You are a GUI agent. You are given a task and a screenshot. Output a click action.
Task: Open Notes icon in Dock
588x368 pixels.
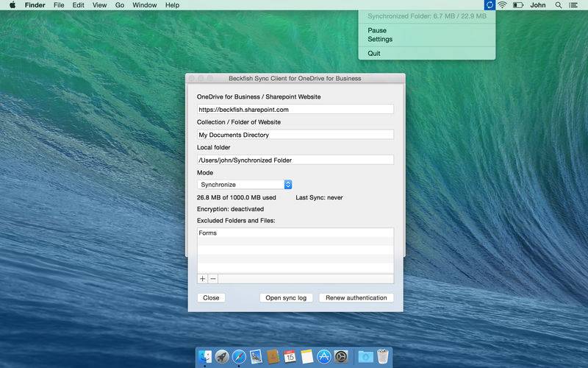pyautogui.click(x=306, y=356)
